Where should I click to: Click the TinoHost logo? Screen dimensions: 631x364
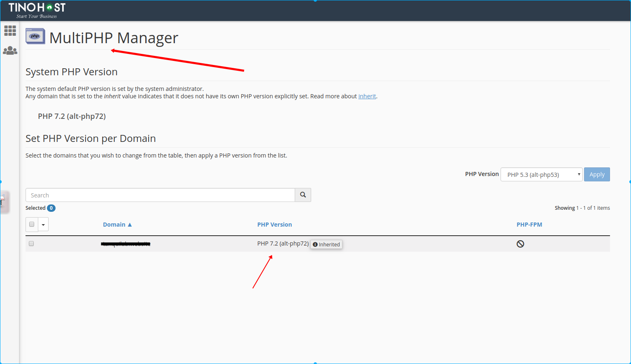tap(37, 10)
